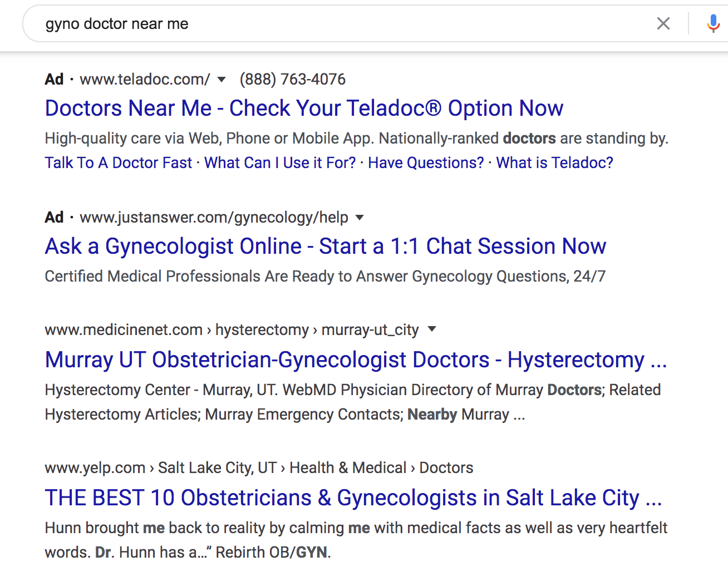This screenshot has height=571, width=728.
Task: Click the Health & Medical breadcrumb
Action: pyautogui.click(x=348, y=467)
